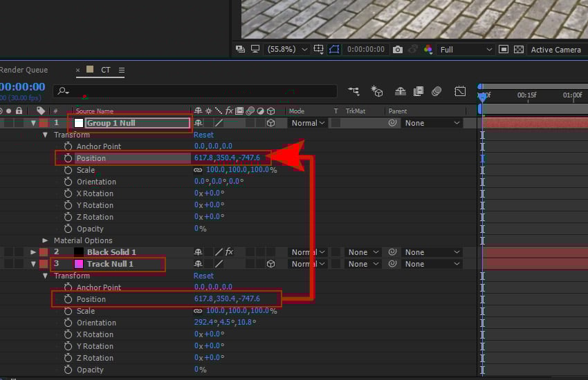The image size is (588, 380).
Task: Click Track Null 1 orientation value 292.4
Action: (x=204, y=322)
